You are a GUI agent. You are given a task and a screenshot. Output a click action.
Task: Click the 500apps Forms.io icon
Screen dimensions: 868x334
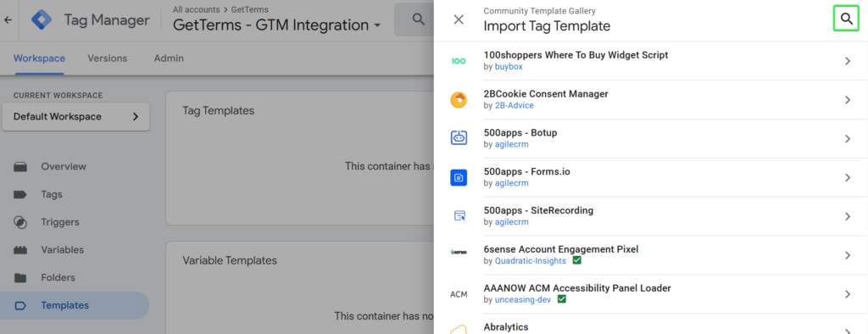click(x=459, y=177)
